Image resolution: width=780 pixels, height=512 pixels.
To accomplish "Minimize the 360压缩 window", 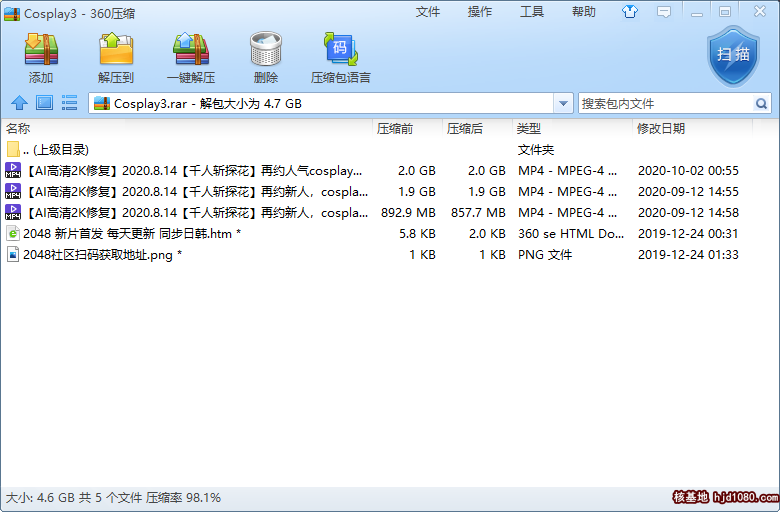I will pyautogui.click(x=696, y=12).
